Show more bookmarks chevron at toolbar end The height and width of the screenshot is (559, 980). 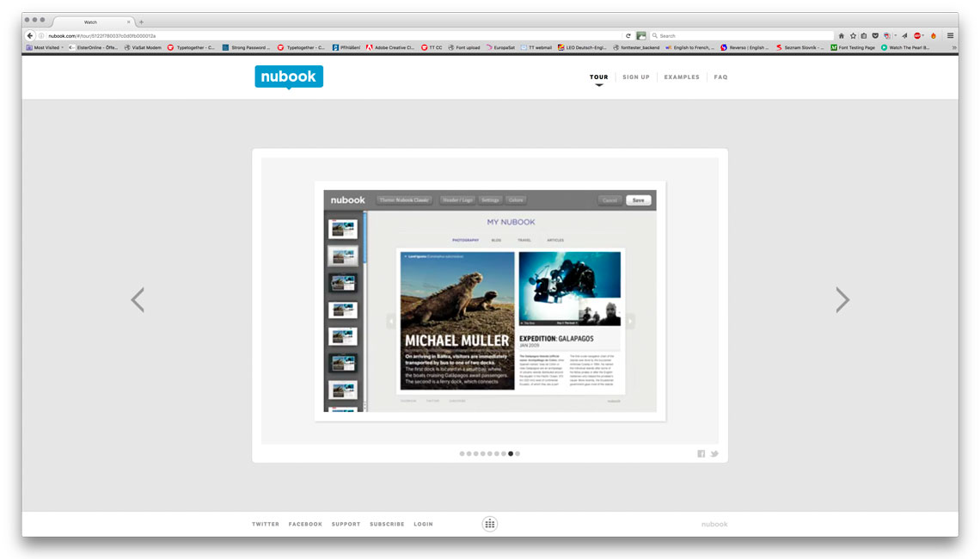[x=953, y=47]
